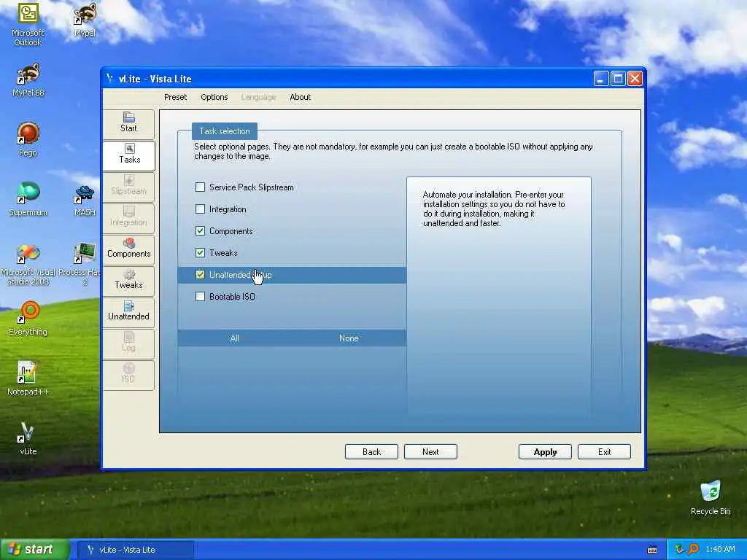Uncheck the Tweaks task checkbox
The image size is (747, 560).
point(200,253)
